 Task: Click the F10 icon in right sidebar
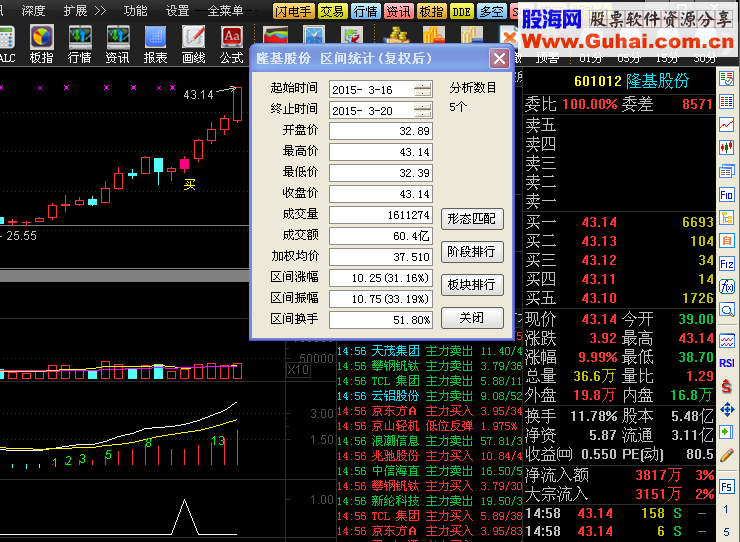pos(727,194)
